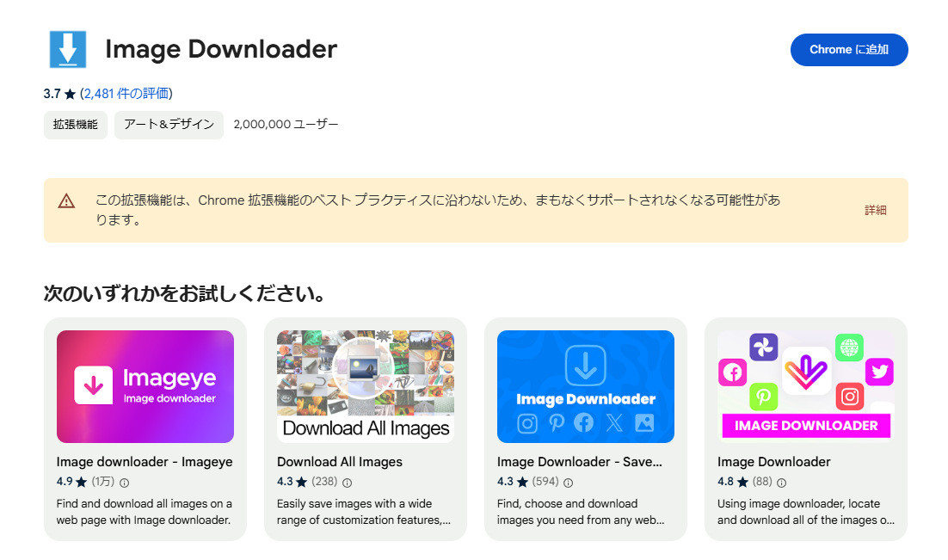Image resolution: width=948 pixels, height=560 pixels.
Task: Click the Instagram icon in pink thumbnail
Action: coord(849,396)
